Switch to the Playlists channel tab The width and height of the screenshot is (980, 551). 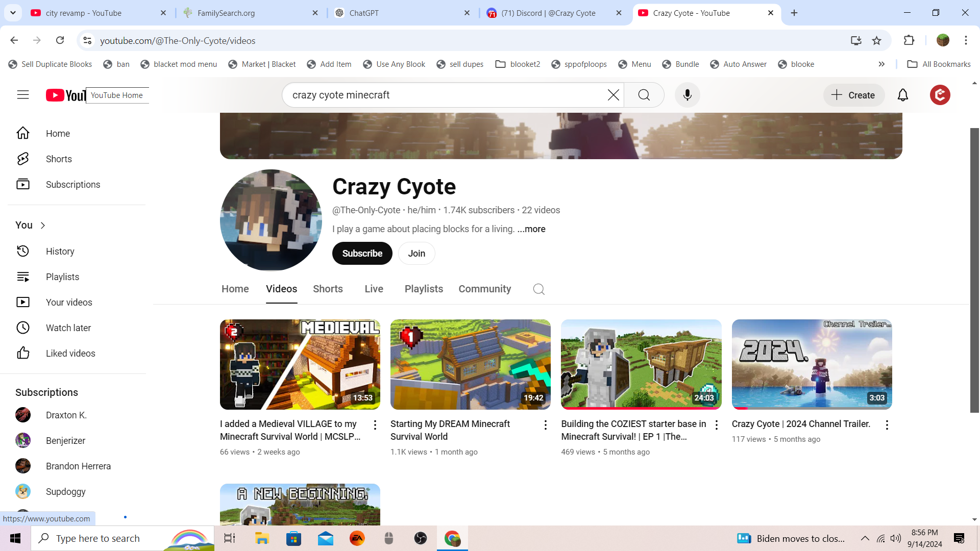tap(424, 289)
